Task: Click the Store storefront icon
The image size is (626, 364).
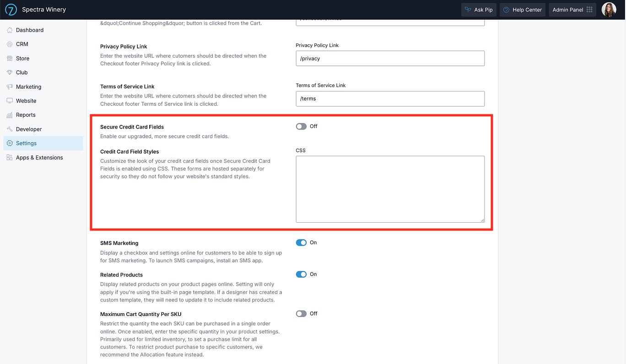Action: 10,59
